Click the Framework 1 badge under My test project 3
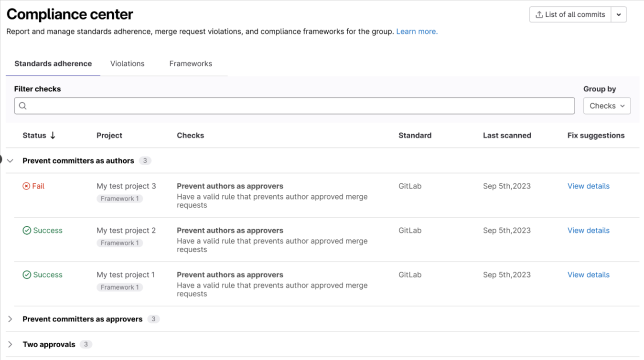 coord(119,198)
